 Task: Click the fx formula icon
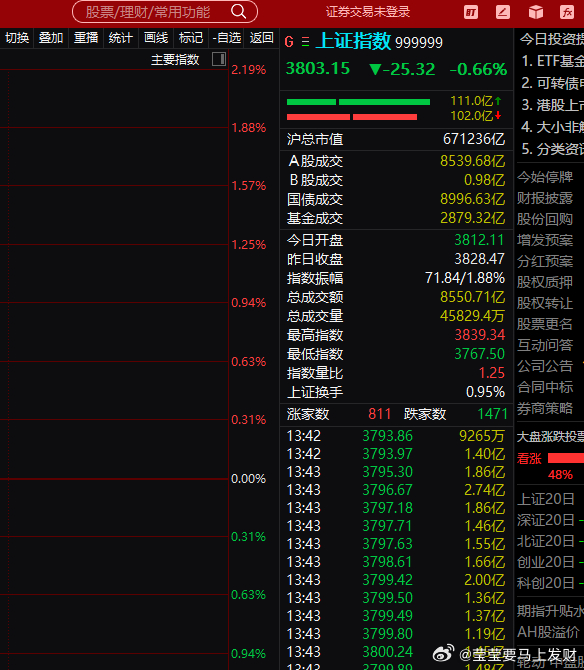(x=567, y=12)
